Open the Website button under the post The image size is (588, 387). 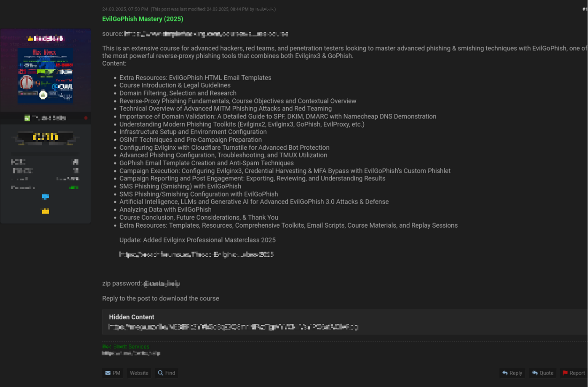pos(139,373)
